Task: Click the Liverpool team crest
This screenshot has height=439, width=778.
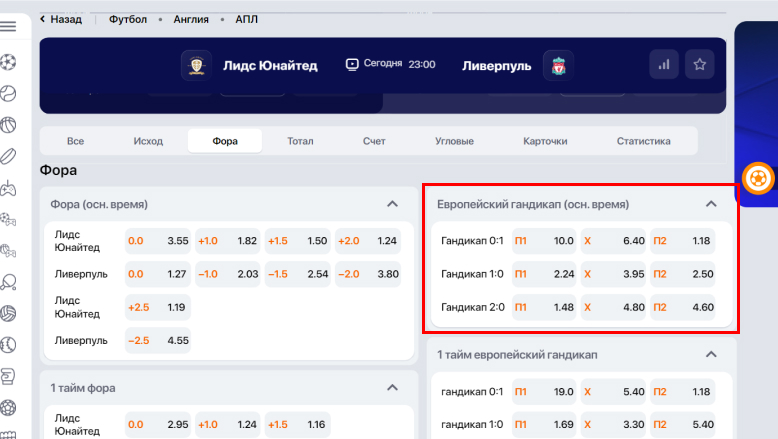Action: (x=558, y=66)
